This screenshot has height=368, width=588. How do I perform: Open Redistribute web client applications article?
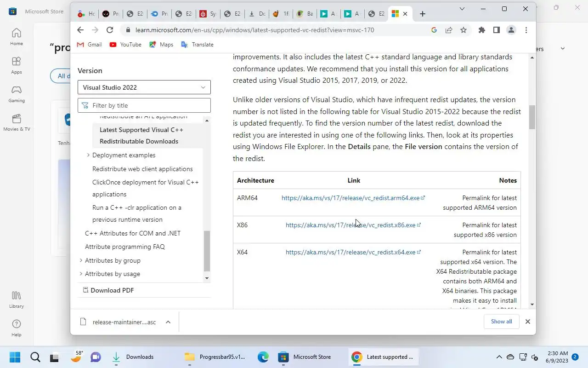142,169
